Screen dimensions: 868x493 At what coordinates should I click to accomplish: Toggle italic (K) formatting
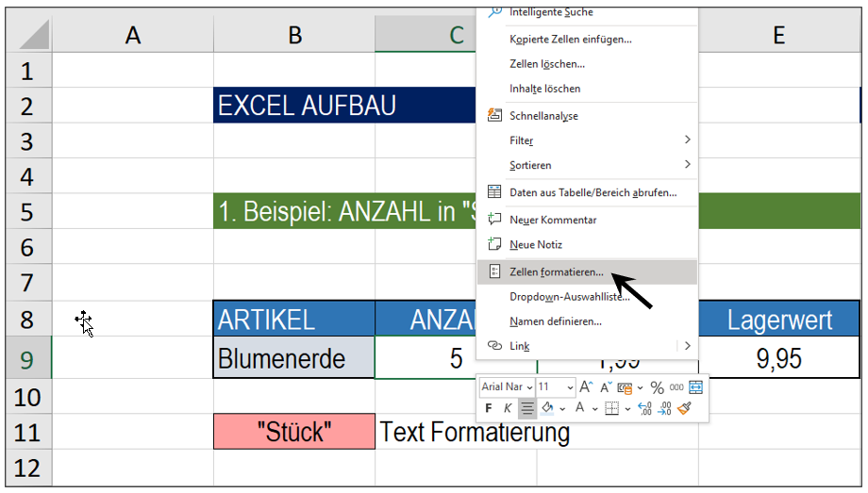508,409
